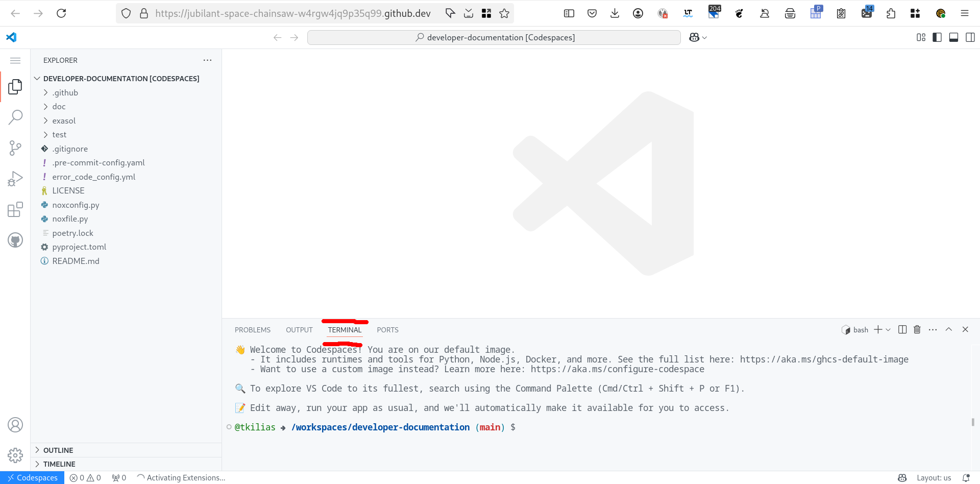Open notifications bell in status bar
Image resolution: width=980 pixels, height=484 pixels.
click(966, 478)
